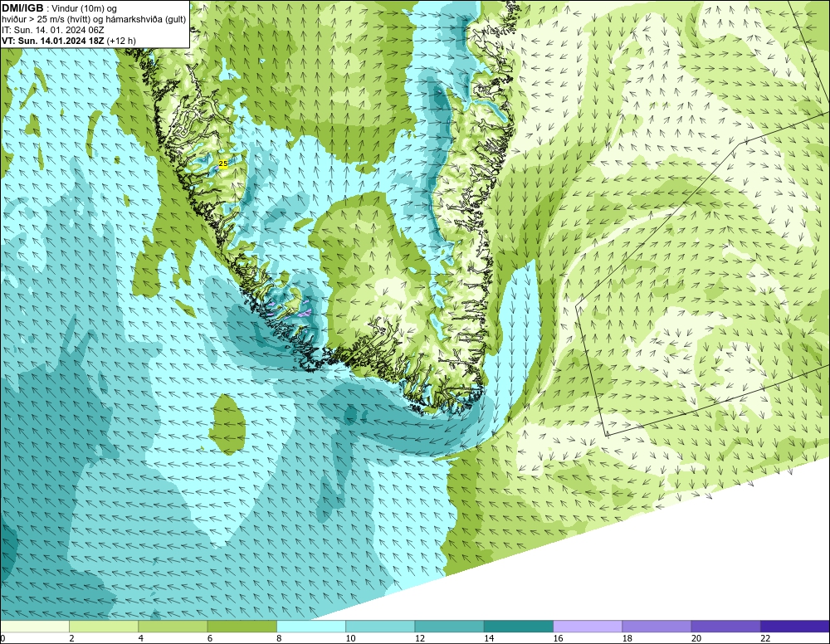Pick the 2–4 m/s light green legend swatch

[x=104, y=627]
